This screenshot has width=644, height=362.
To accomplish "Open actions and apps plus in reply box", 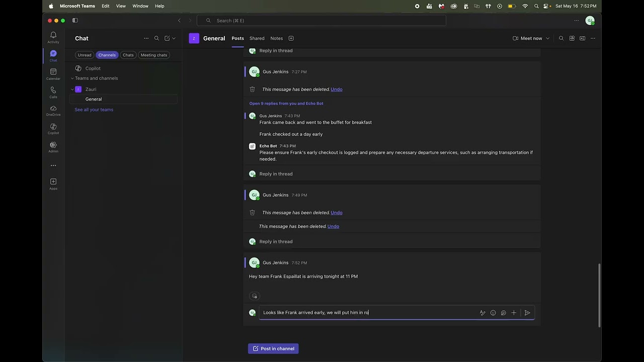I will tap(514, 313).
